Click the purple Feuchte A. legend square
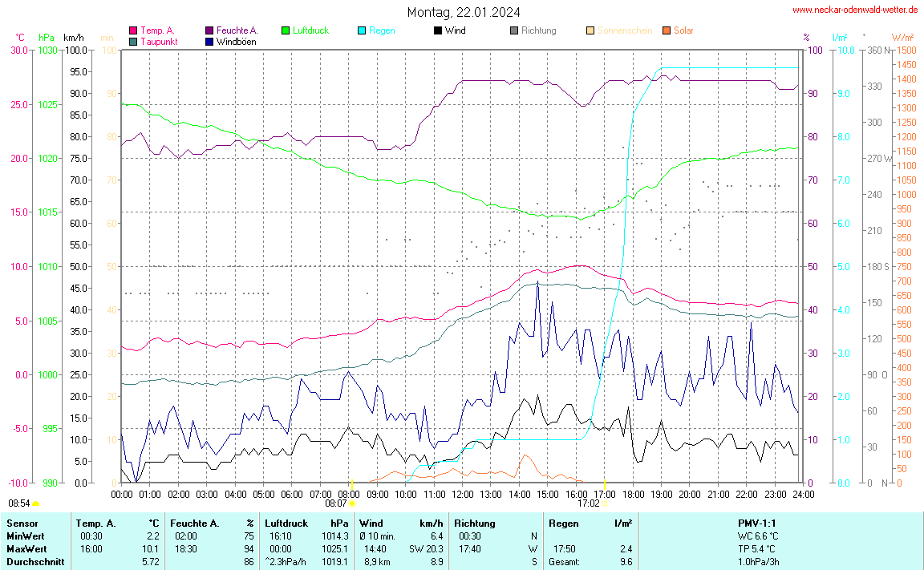The height and width of the screenshot is (570, 924). [209, 30]
